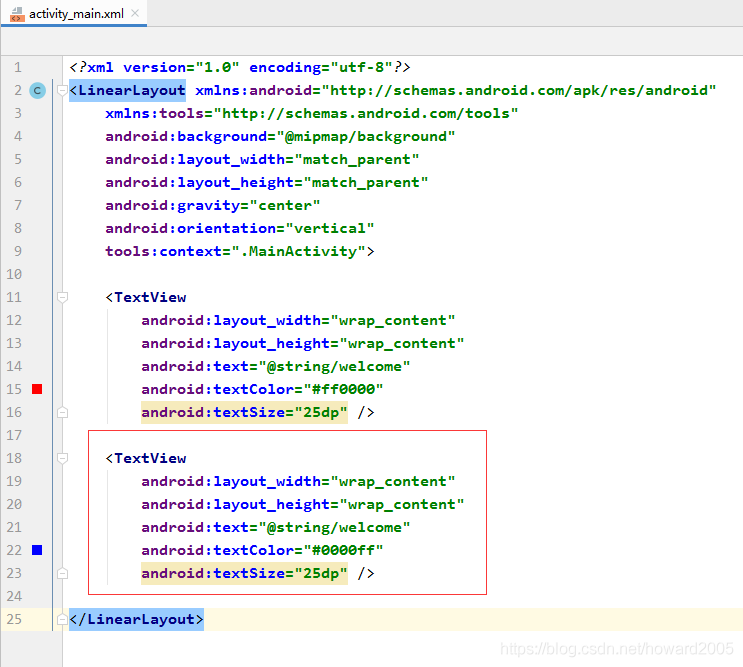Switch to the activity_main.xml tab

pyautogui.click(x=74, y=13)
